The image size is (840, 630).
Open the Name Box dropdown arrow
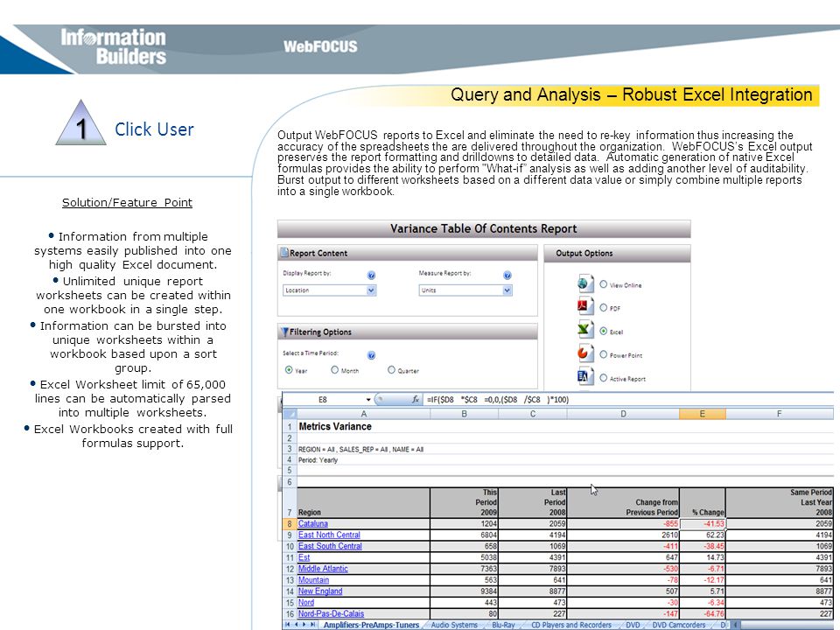(368, 400)
